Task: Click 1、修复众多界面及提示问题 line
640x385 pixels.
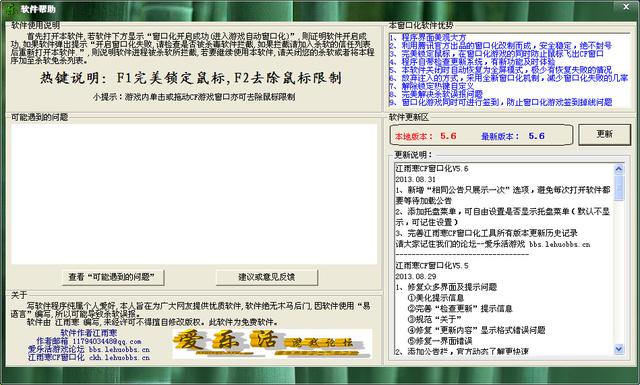Action: click(446, 287)
